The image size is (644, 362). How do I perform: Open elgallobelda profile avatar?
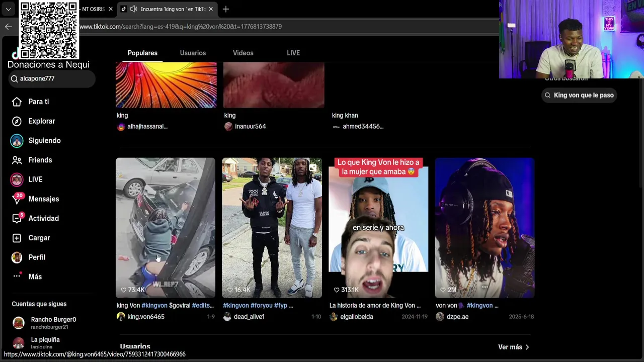[x=334, y=317]
